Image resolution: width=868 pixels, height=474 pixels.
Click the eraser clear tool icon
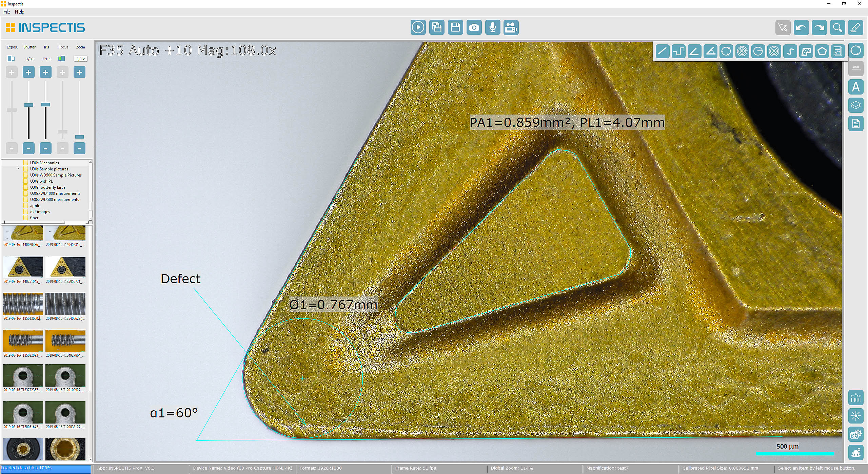click(x=856, y=27)
